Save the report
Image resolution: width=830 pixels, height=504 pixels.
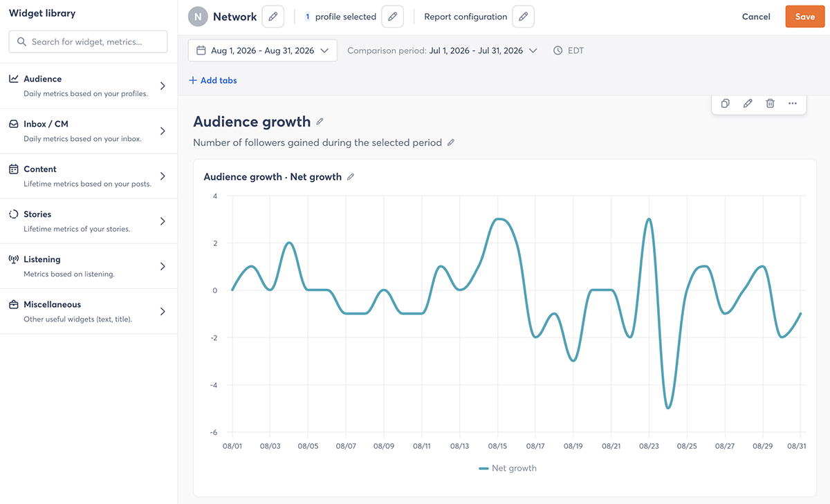coord(805,17)
